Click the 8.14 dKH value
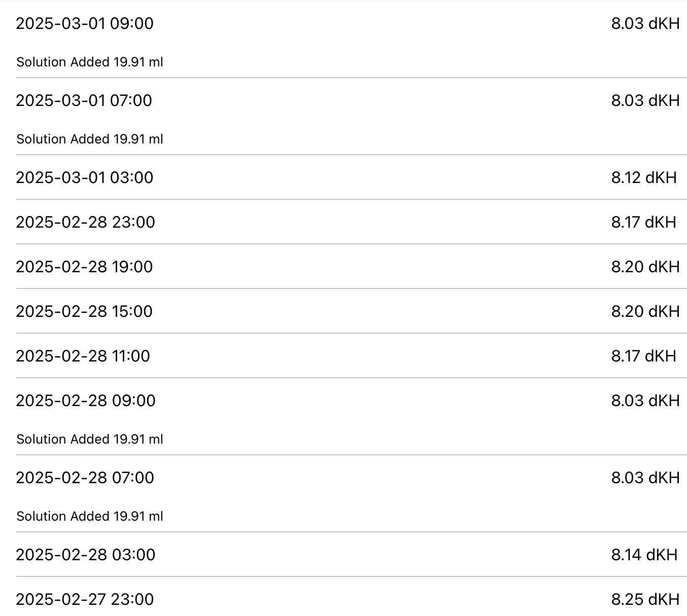Screen dimensions: 687x616 coord(644,555)
